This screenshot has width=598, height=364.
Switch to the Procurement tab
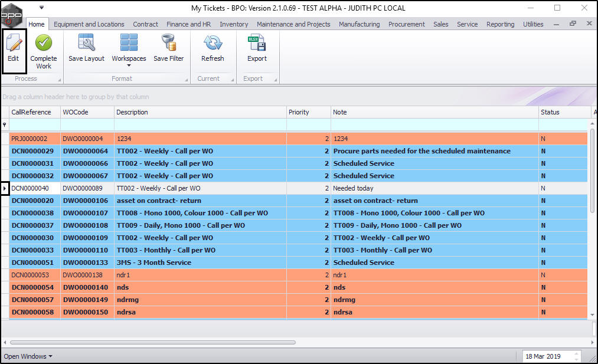click(x=406, y=24)
